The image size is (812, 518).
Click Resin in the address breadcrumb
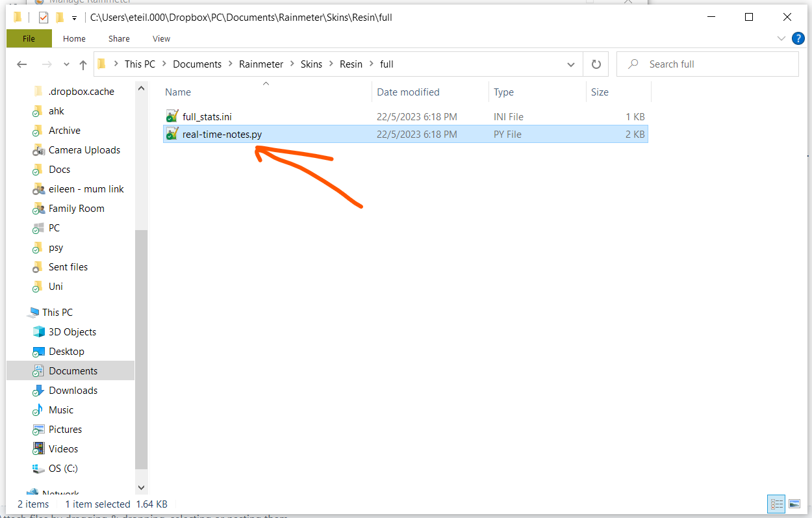coord(351,64)
